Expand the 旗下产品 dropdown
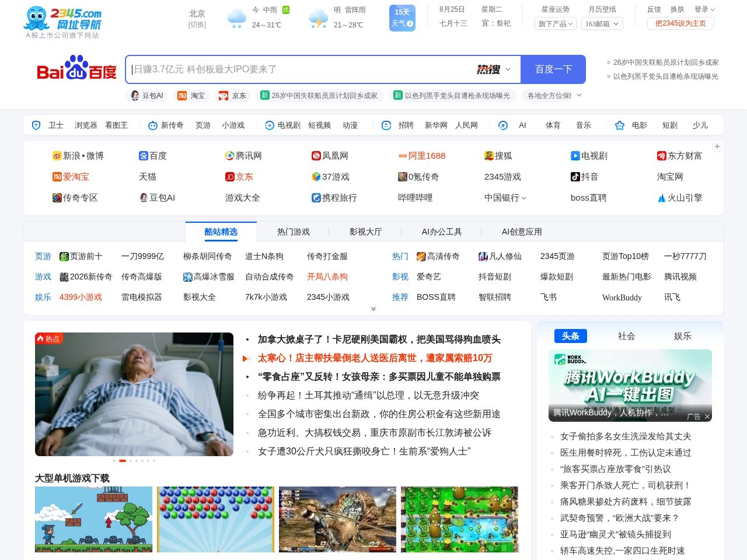This screenshot has height=560, width=747. pos(556,23)
